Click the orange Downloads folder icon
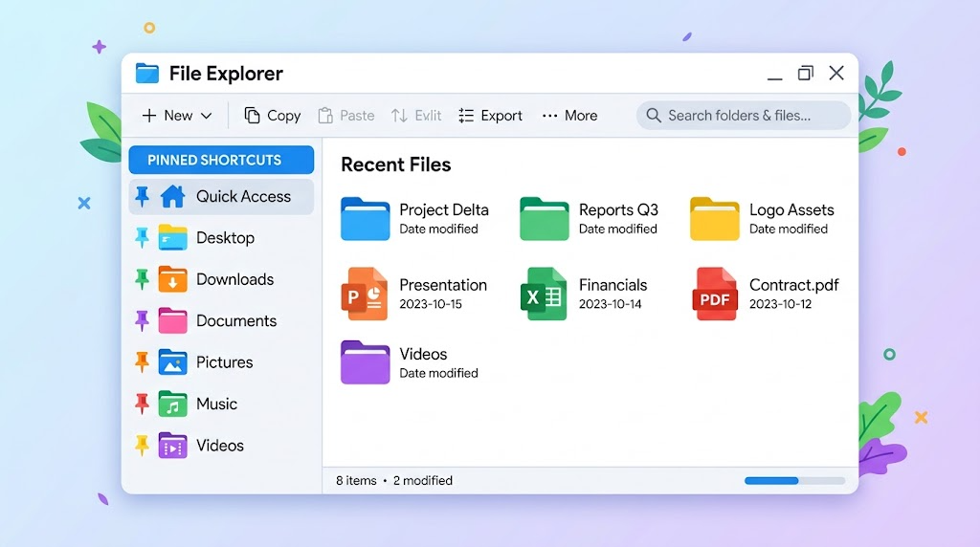This screenshot has height=547, width=980. (x=172, y=279)
